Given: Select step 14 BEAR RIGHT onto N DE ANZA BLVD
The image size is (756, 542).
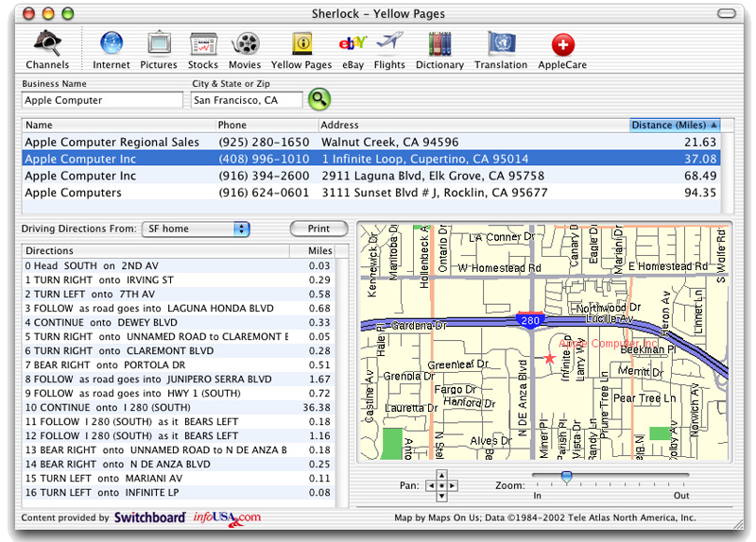Looking at the screenshot, I should coord(179,465).
